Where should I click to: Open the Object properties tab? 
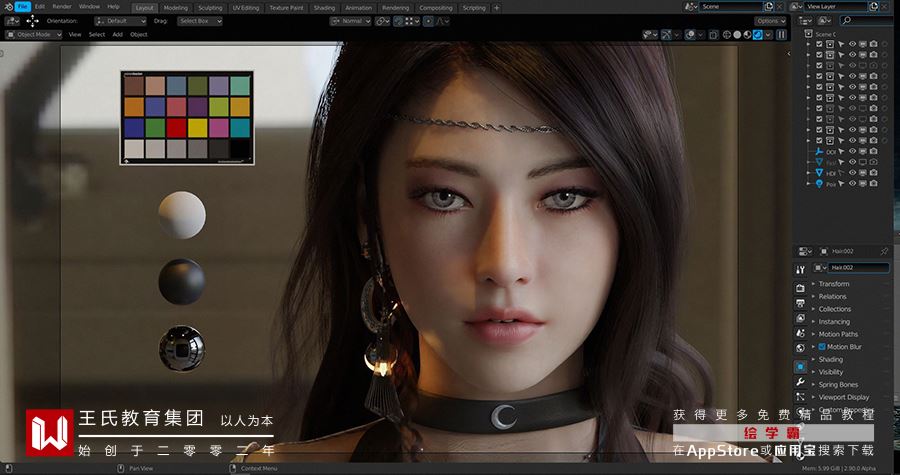click(801, 367)
